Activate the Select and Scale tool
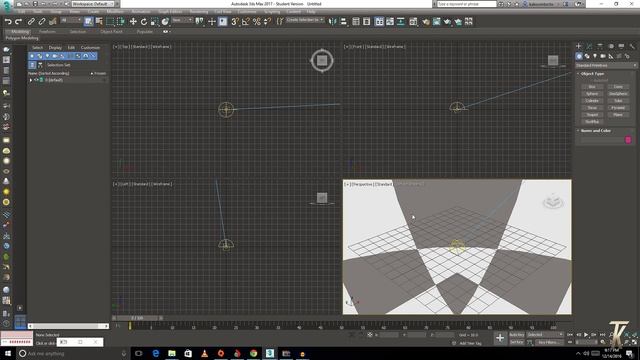The image size is (640, 360). tap(154, 22)
